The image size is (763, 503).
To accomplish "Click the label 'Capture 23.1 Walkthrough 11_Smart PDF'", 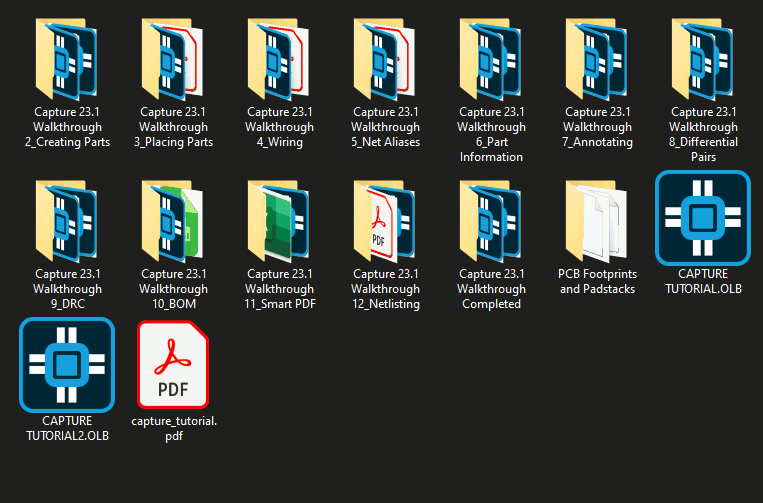I will 280,289.
